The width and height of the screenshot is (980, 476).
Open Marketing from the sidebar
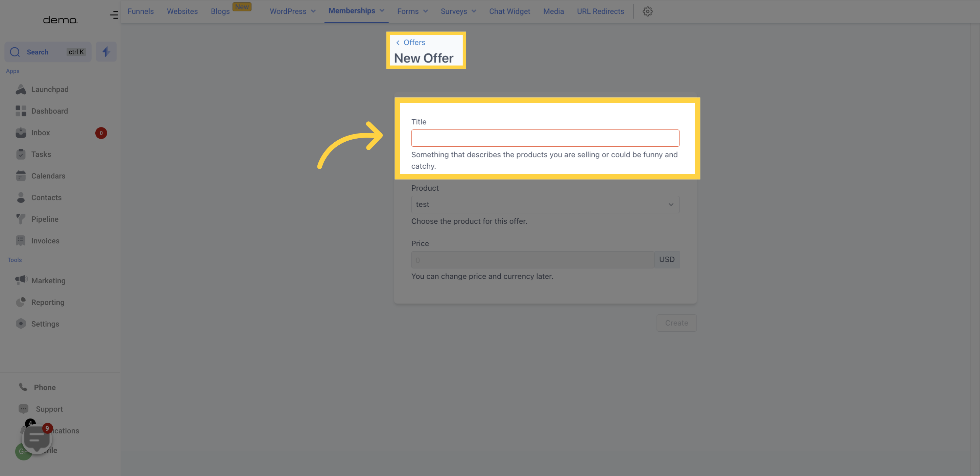(48, 280)
